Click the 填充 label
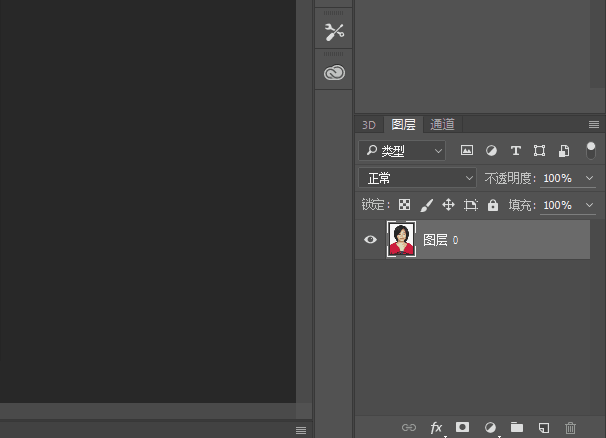This screenshot has height=438, width=606. click(x=520, y=205)
